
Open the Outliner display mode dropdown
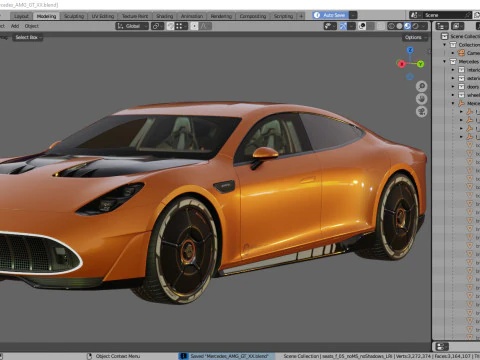[457, 26]
